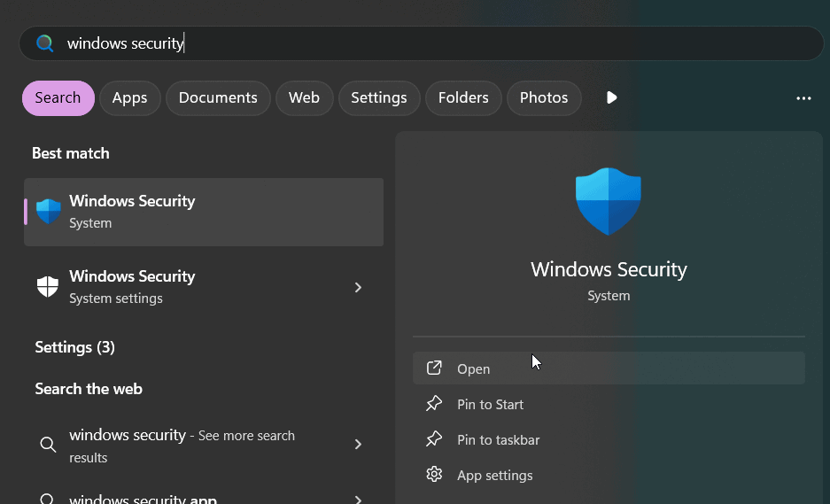Screen dimensions: 830x504
Task: Switch to the Apps filter tab
Action: point(129,98)
